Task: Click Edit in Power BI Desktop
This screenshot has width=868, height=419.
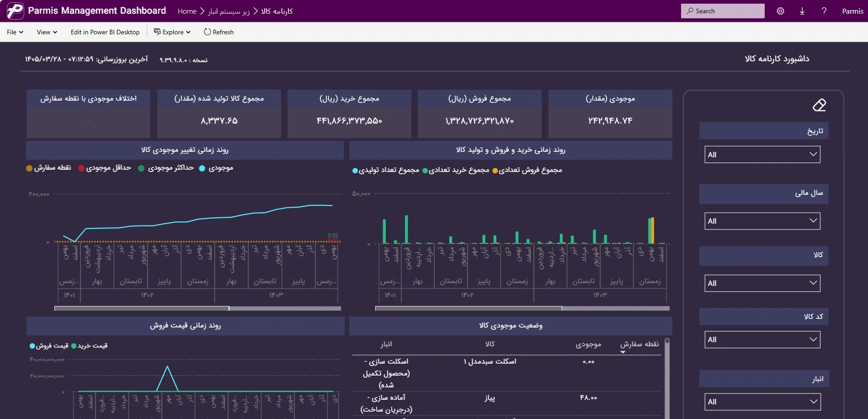Action: (x=105, y=32)
